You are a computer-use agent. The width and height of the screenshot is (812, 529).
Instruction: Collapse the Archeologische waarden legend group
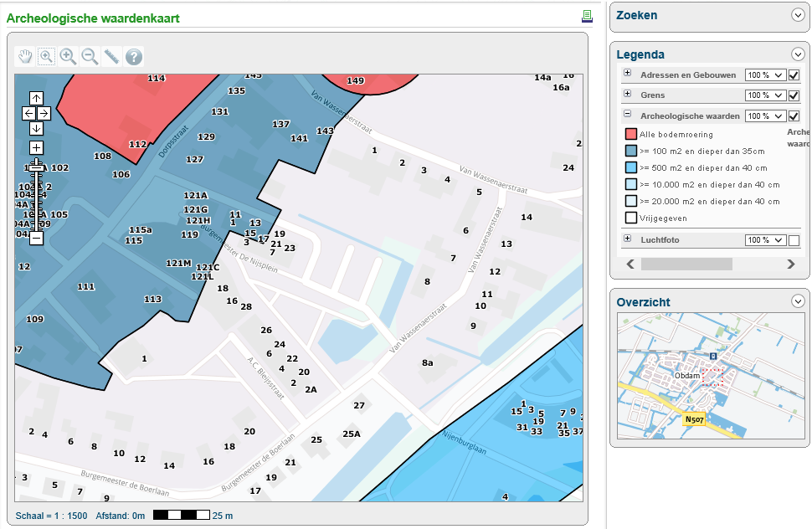tap(628, 114)
